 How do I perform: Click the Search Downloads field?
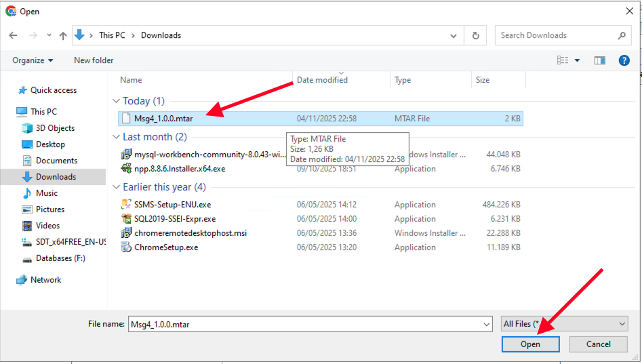click(x=556, y=35)
